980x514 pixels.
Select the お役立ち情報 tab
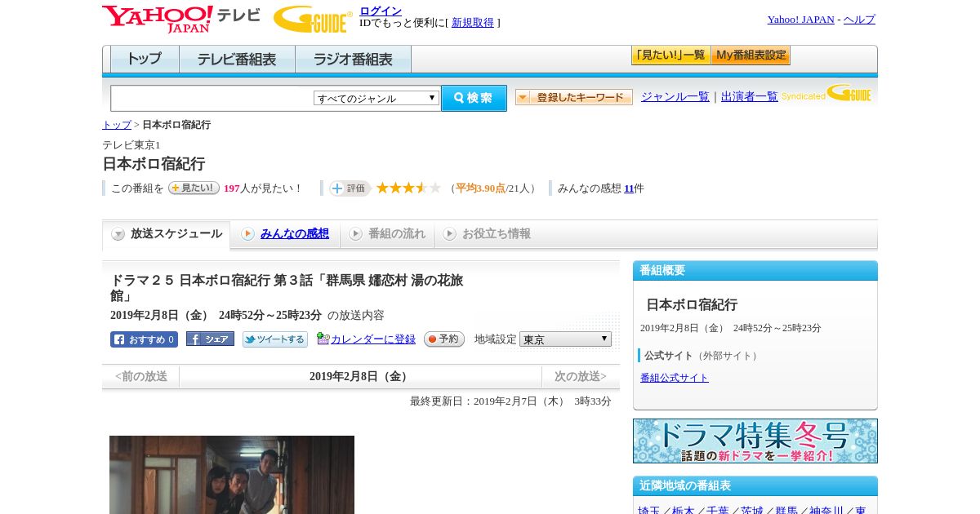(487, 234)
